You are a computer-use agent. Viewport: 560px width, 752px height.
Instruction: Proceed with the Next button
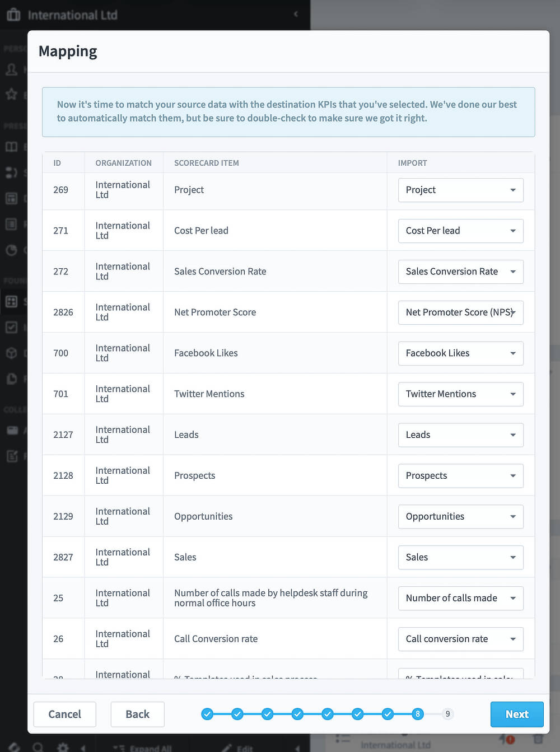click(516, 714)
